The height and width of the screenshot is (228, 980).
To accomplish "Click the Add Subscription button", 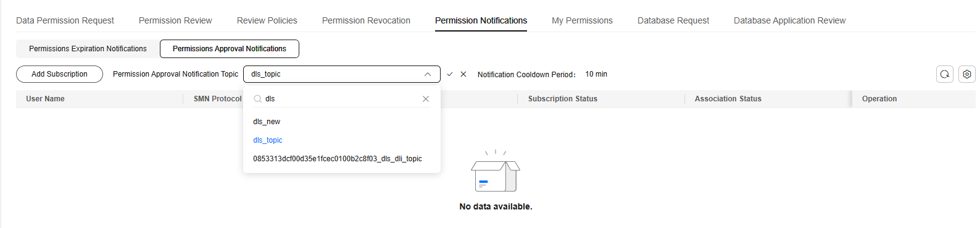I will coord(59,74).
